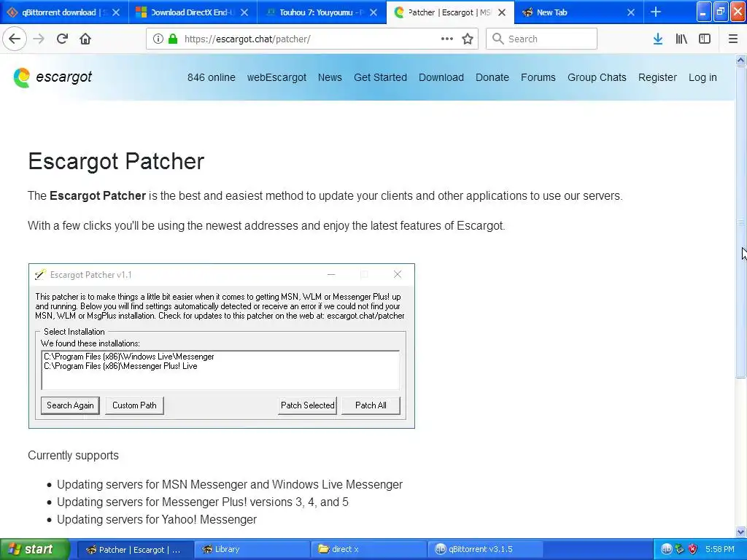747x560 pixels.
Task: Click the scrollbar down arrow
Action: tap(741, 532)
